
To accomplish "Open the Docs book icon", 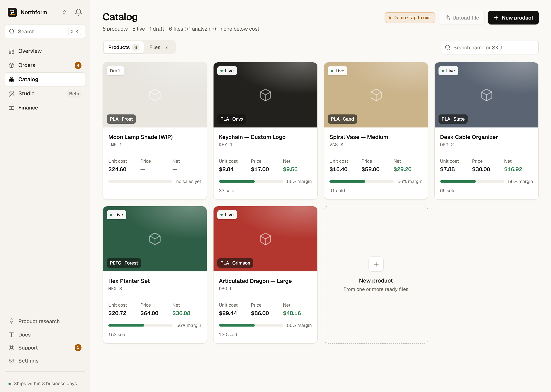I will (x=11, y=335).
